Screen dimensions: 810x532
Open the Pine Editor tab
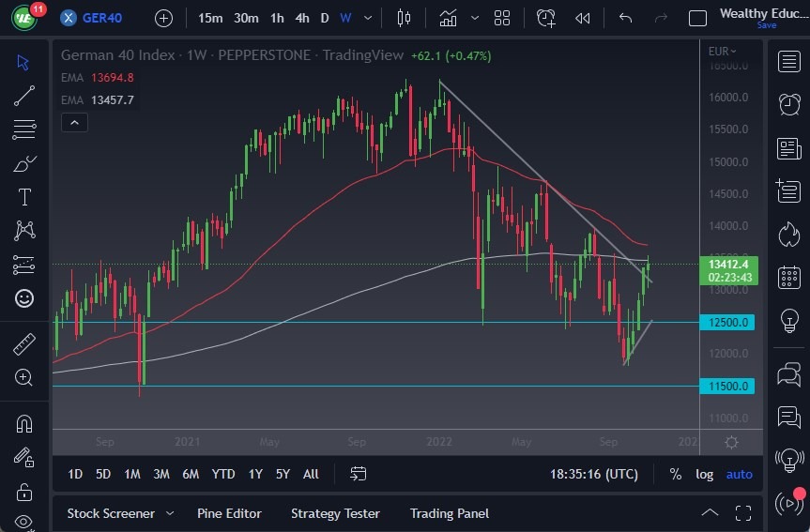(x=229, y=513)
